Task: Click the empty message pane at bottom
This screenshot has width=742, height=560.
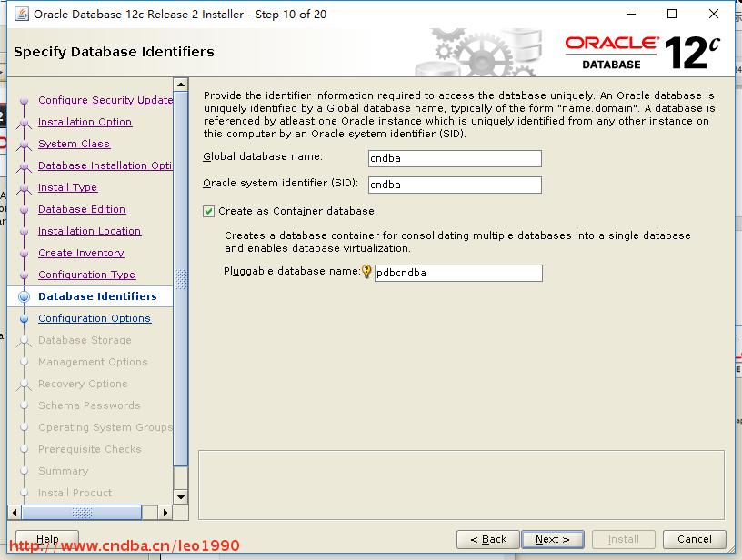Action: [461, 485]
